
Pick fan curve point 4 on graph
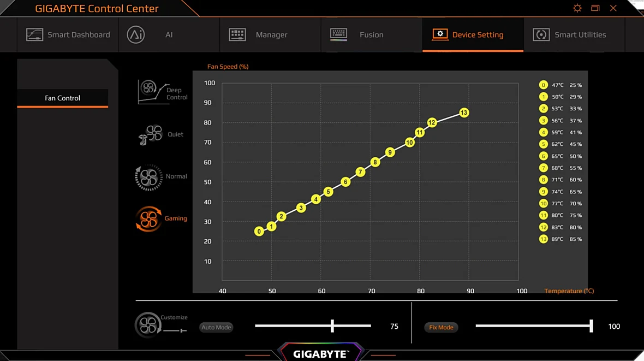[315, 199]
